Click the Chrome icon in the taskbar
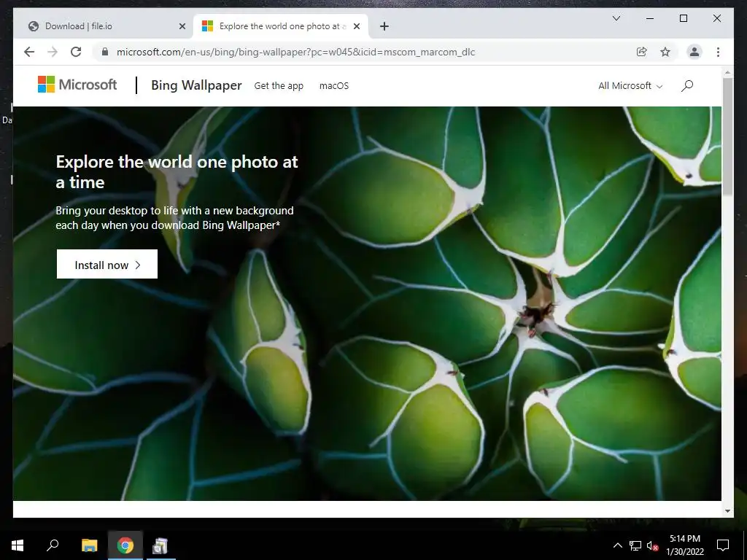This screenshot has height=560, width=747. 125,545
